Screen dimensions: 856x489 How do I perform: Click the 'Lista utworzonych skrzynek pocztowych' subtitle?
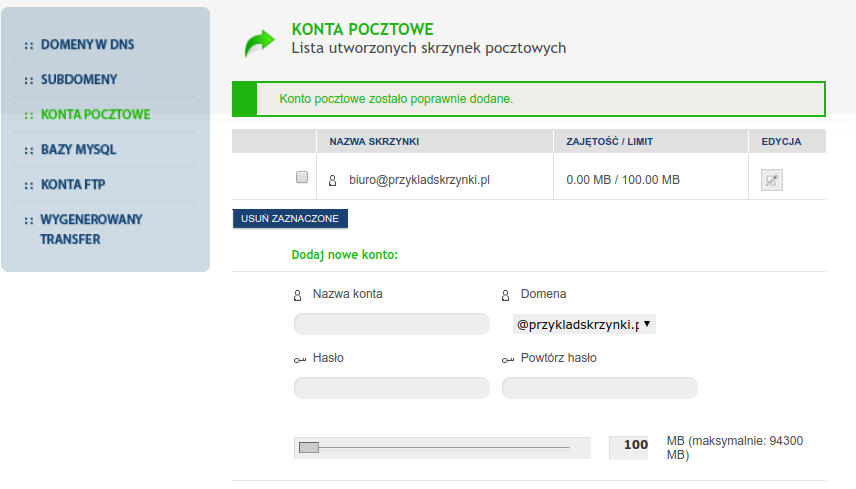(x=429, y=48)
